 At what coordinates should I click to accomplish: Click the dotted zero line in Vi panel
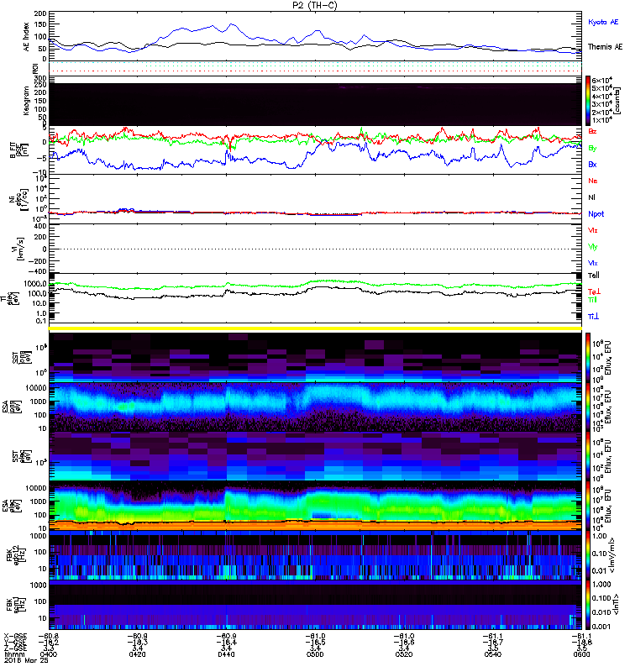[x=315, y=249]
